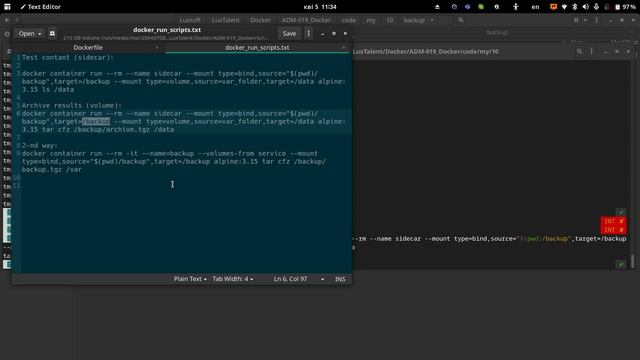Close the Dockerfile tab

(x=157, y=47)
